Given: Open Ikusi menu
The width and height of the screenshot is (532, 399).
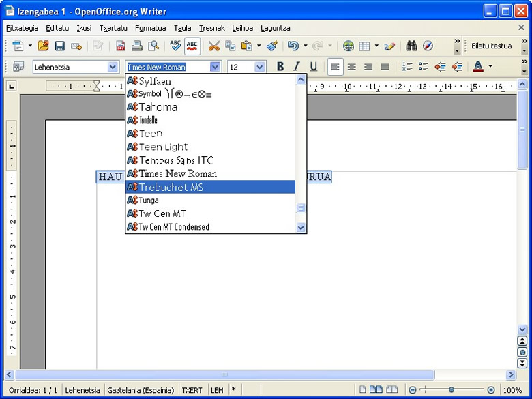Looking at the screenshot, I should click(x=84, y=28).
